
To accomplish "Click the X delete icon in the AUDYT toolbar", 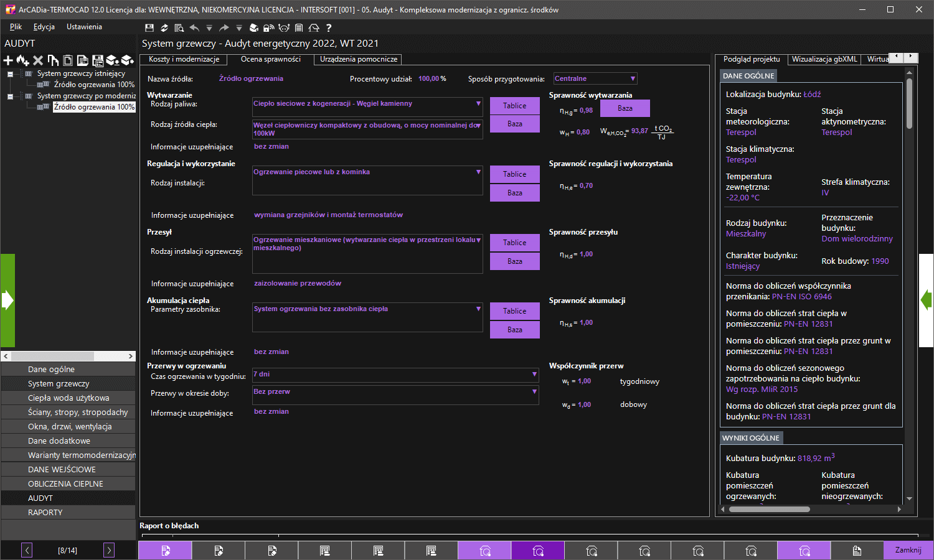I will 38,60.
